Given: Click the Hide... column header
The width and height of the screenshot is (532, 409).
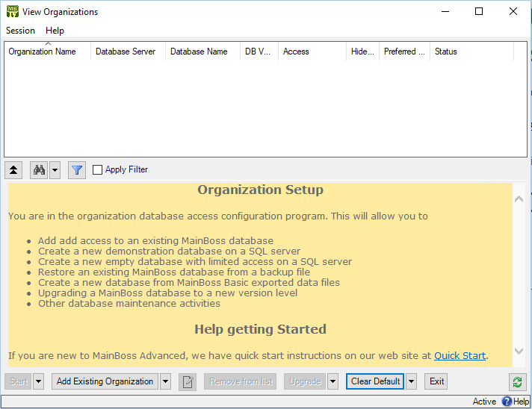Looking at the screenshot, I should pos(362,51).
